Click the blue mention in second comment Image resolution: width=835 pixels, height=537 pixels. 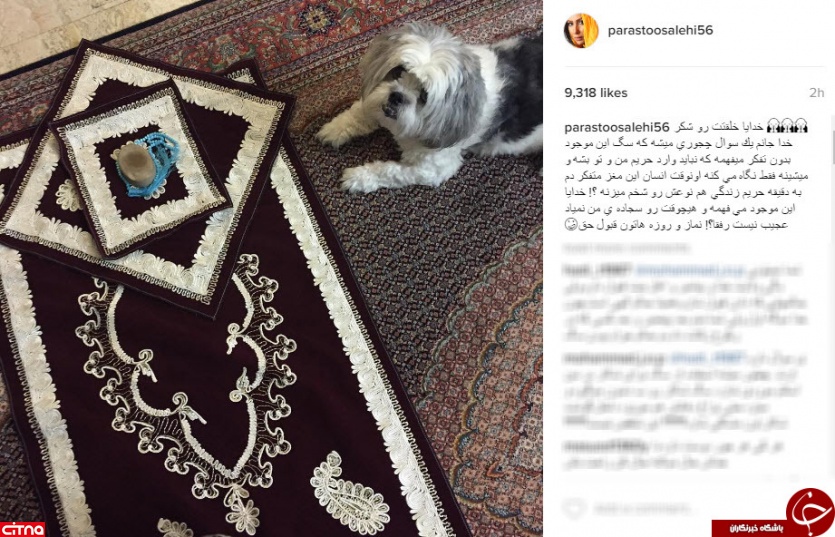pos(707,359)
